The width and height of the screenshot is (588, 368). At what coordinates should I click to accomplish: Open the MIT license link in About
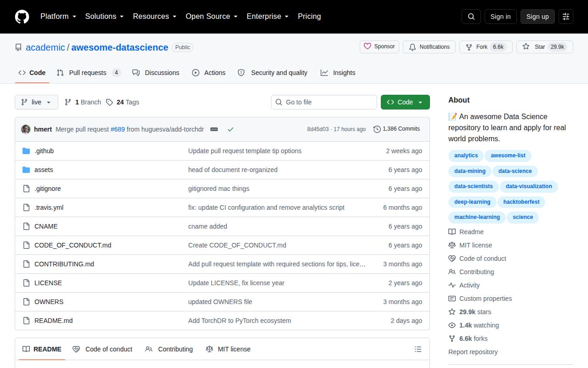tap(470, 245)
